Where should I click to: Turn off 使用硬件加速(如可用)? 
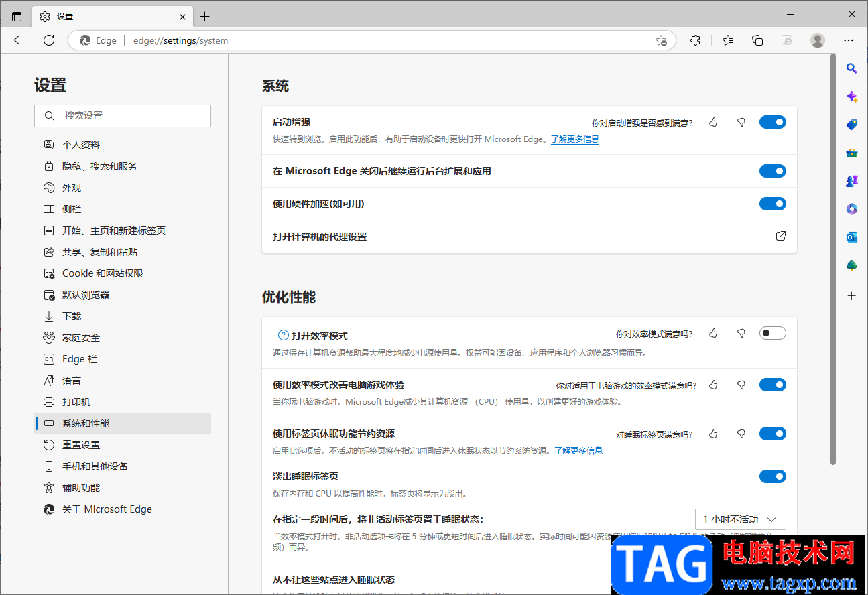tap(772, 204)
